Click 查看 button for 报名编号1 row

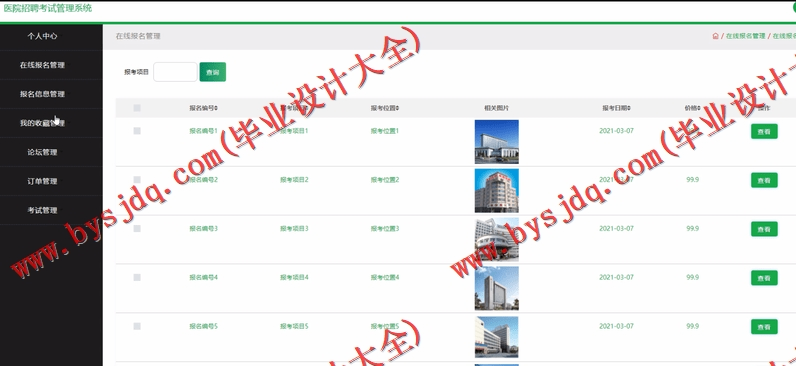click(x=764, y=131)
